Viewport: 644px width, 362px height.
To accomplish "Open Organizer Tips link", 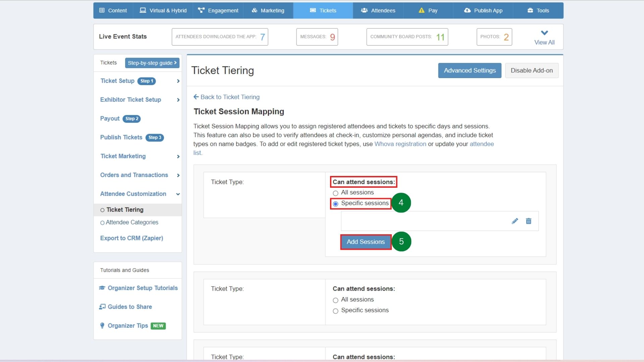I will click(128, 325).
